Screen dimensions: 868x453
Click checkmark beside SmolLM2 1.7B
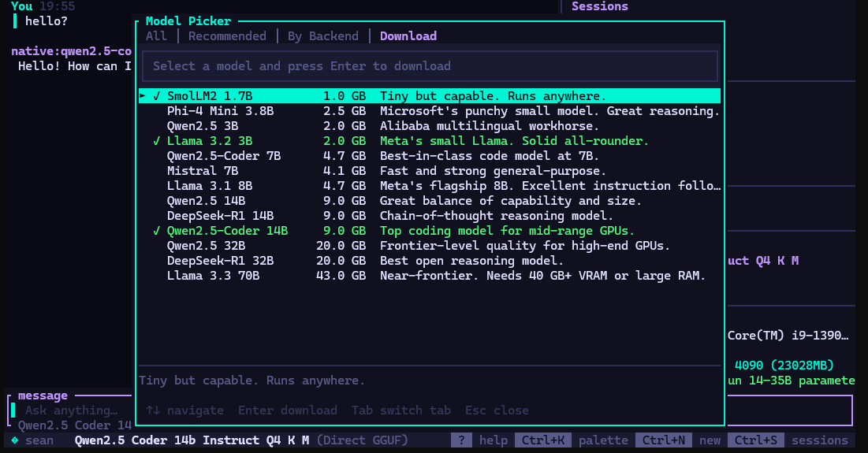(x=157, y=95)
